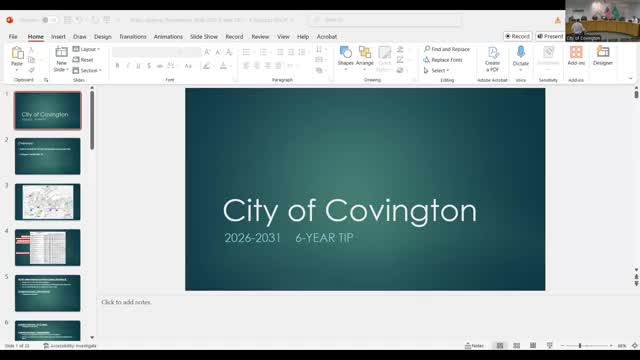The width and height of the screenshot is (640, 360).
Task: Decrease list indent level
Action: (x=280, y=52)
